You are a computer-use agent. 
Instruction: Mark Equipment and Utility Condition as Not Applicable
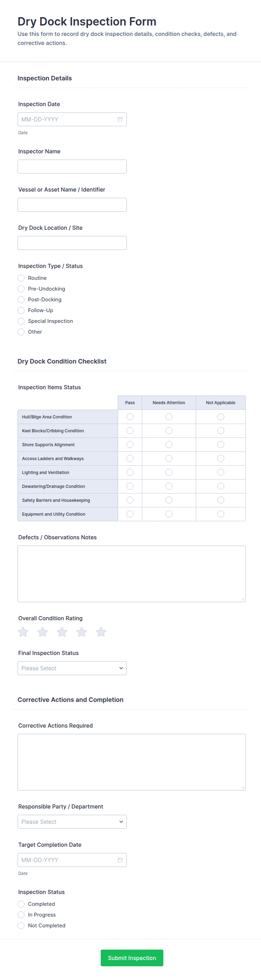(221, 514)
